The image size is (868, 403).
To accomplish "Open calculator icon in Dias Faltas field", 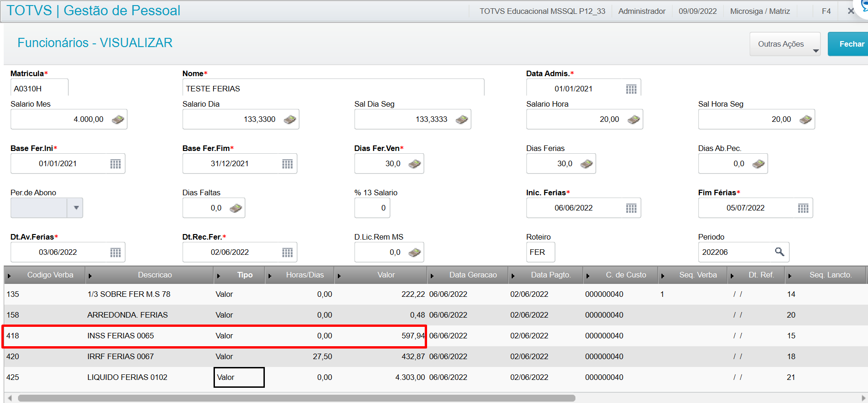I will pyautogui.click(x=236, y=208).
